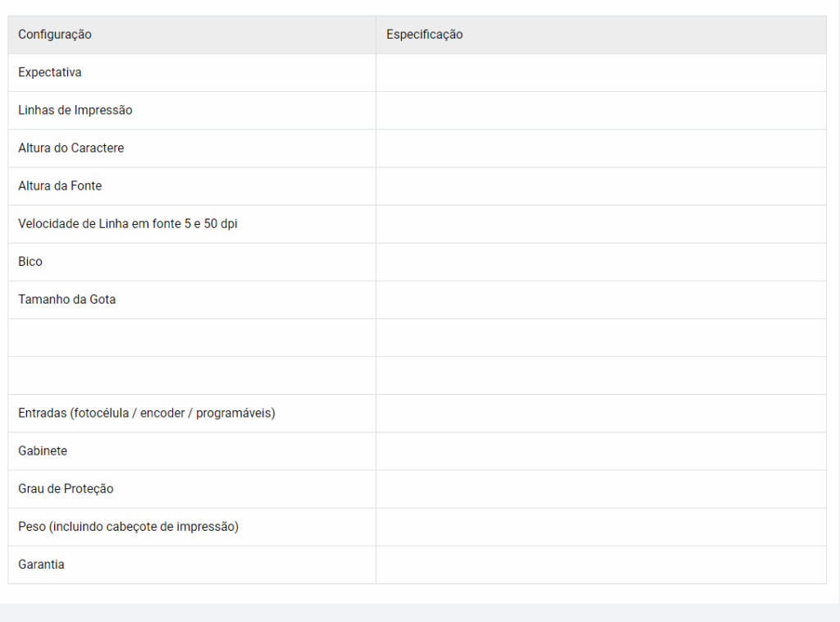Click the Garantia row label
This screenshot has height=622, width=840.
point(41,565)
